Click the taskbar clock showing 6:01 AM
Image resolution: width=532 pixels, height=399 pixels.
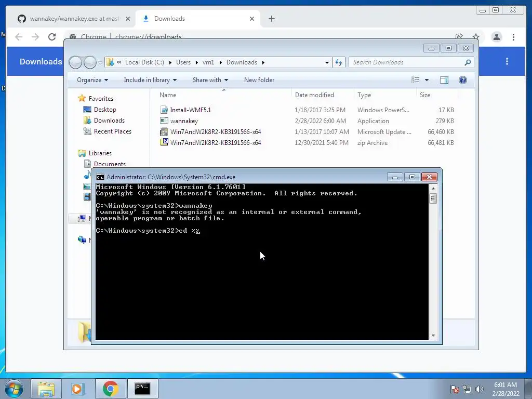pos(506,389)
